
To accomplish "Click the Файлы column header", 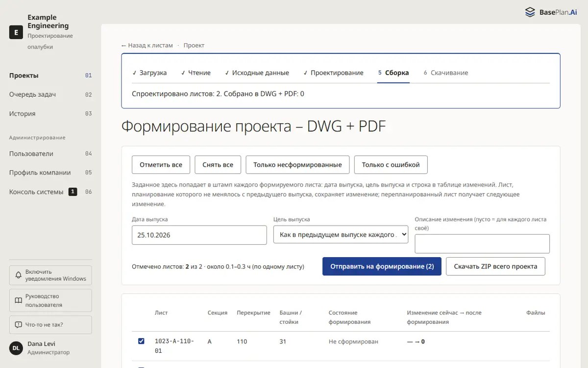I will [x=536, y=313].
